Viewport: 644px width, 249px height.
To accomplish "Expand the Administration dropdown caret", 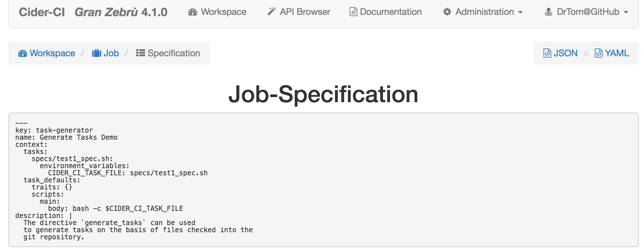I will 520,12.
